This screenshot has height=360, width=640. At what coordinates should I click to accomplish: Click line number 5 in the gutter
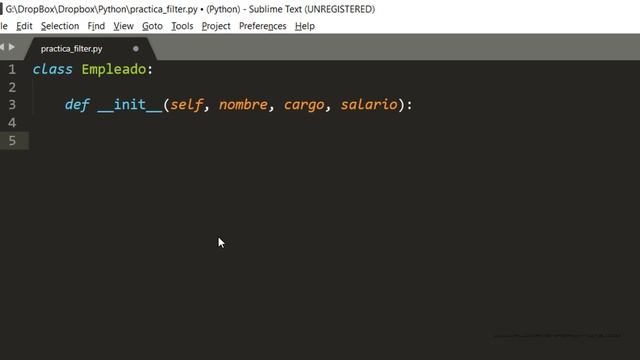point(12,141)
